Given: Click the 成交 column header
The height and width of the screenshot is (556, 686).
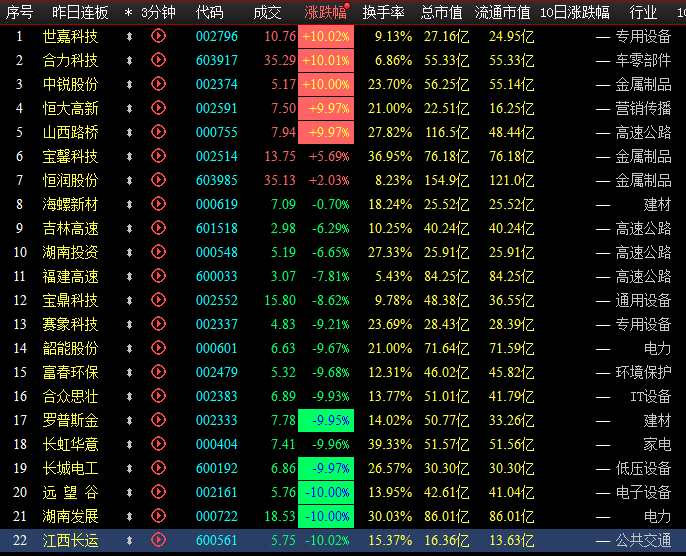Looking at the screenshot, I should pyautogui.click(x=267, y=12).
